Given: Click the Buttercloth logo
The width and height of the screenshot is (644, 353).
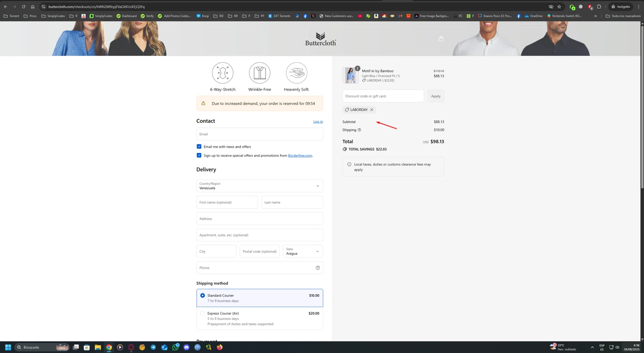Looking at the screenshot, I should [320, 39].
